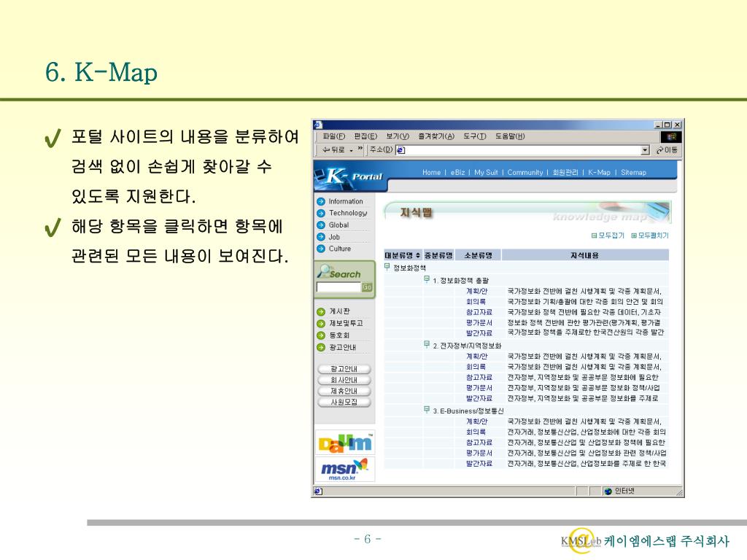Image resolution: width=747 pixels, height=560 pixels.
Task: Click the Windows logo throbber
Action: pyautogui.click(x=671, y=137)
